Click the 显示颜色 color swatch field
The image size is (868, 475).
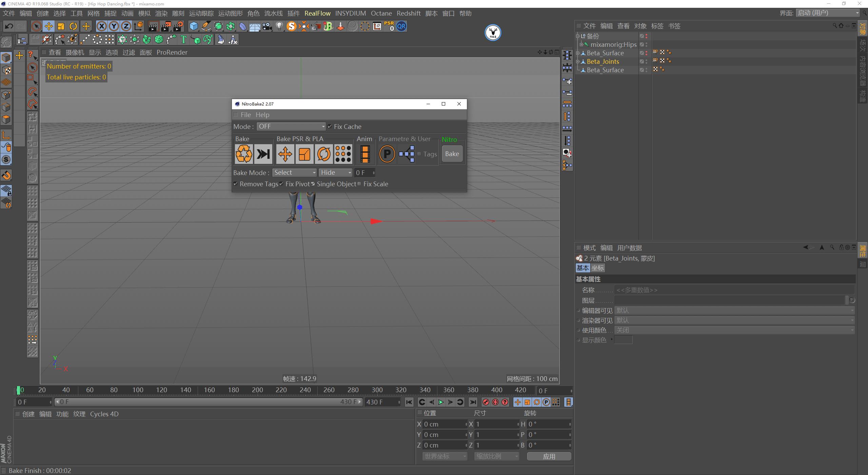click(624, 340)
